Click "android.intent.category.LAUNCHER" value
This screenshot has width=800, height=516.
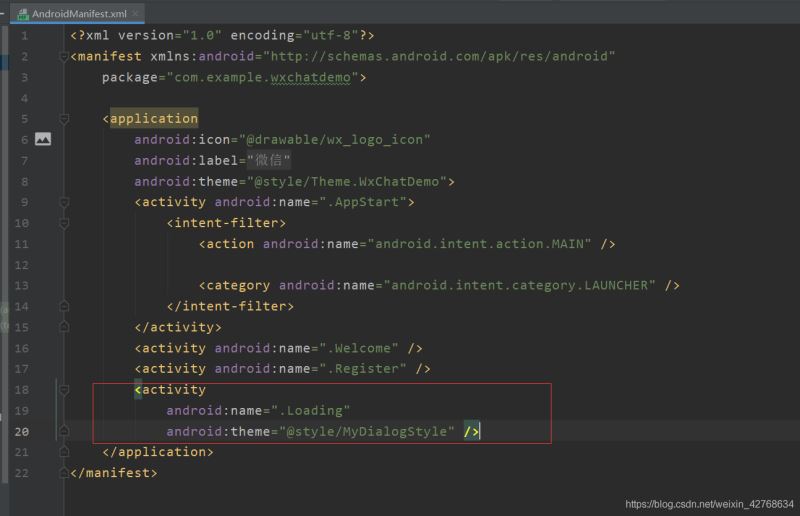[x=519, y=285]
